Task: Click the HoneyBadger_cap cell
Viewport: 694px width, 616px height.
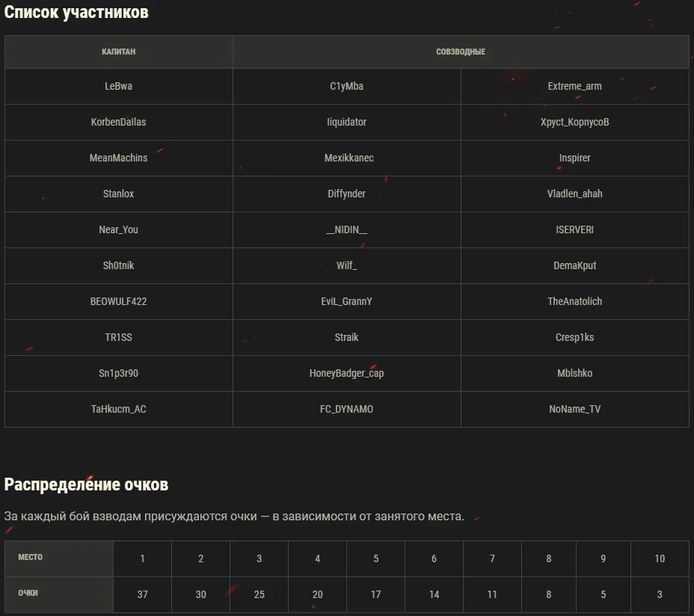Action: click(346, 373)
